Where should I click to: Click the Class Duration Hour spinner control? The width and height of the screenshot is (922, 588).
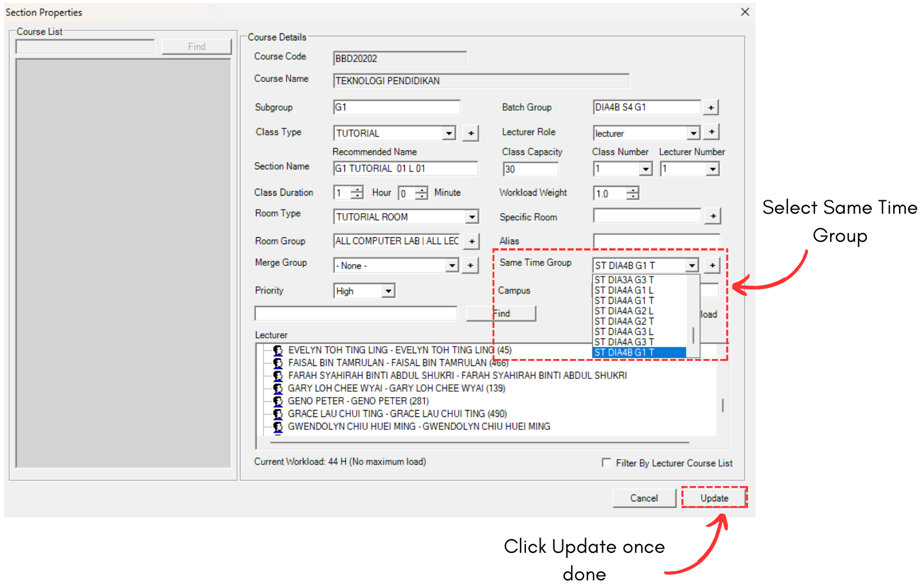click(x=357, y=193)
